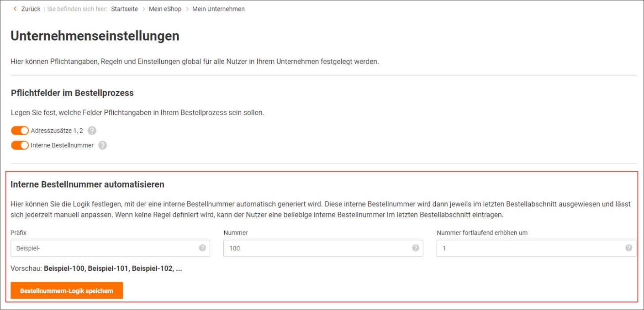The image size is (644, 310).
Task: Click the chevron separator after Mein eShop
Action: click(x=187, y=9)
